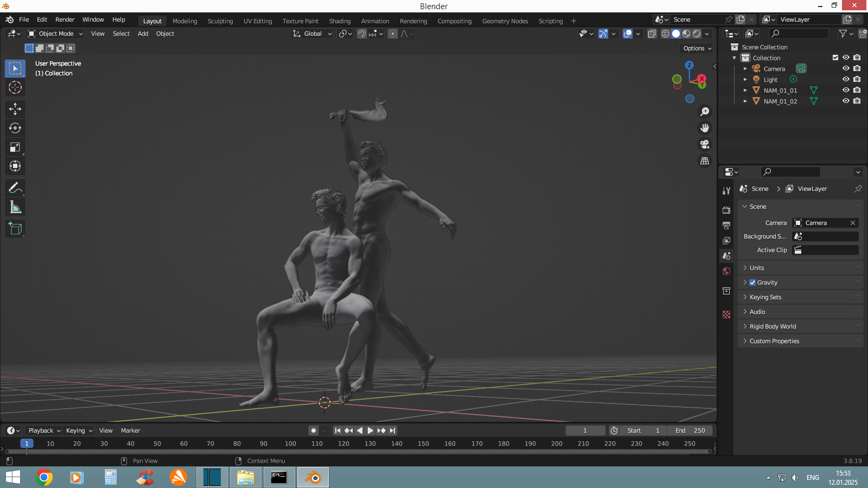Open the Render menu

coord(65,20)
